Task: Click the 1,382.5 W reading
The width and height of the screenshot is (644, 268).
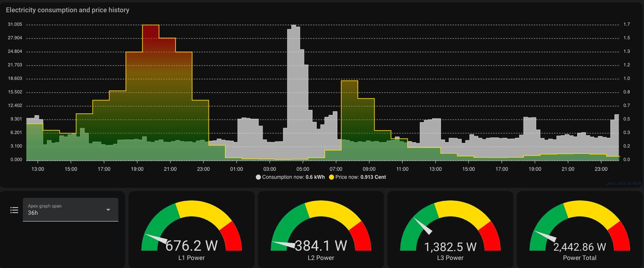Action: 450,247
